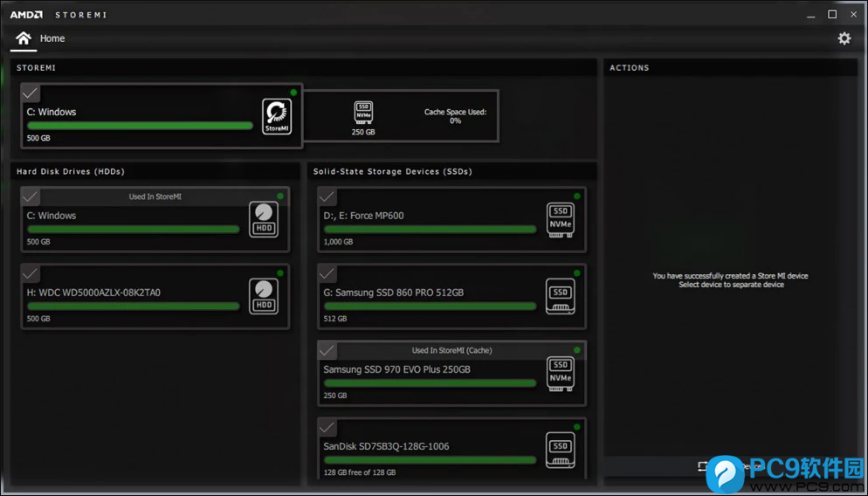This screenshot has width=868, height=496.
Task: Toggle checkbox for H: WDC WD5000AZLX drive
Action: tap(31, 273)
